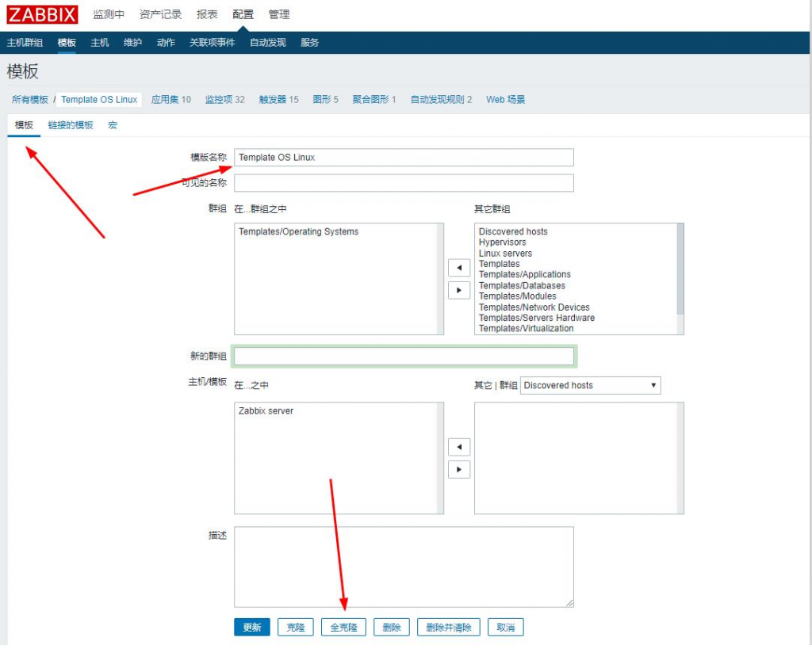Select Templates/Applications in other groups list
The width and height of the screenshot is (812, 645).
[525, 274]
